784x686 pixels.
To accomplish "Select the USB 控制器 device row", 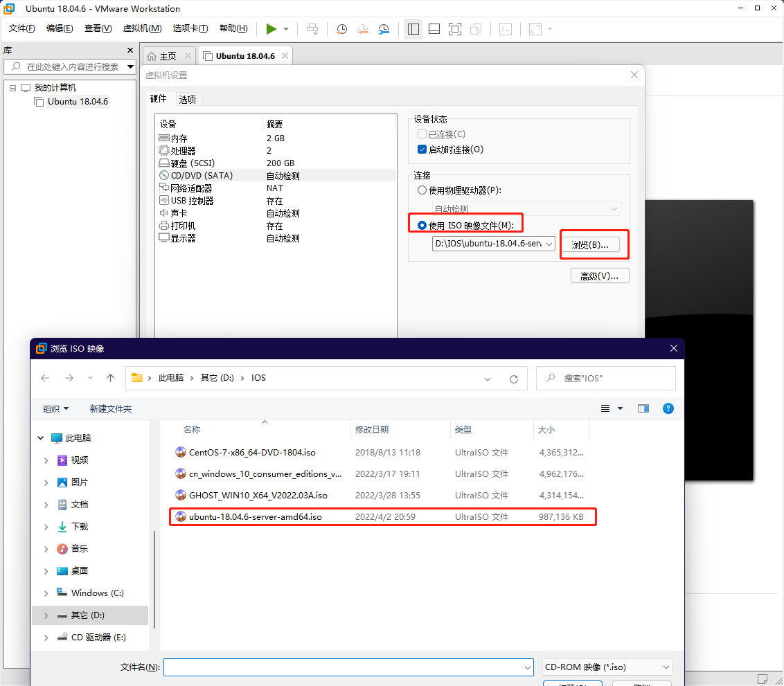I will pos(276,201).
